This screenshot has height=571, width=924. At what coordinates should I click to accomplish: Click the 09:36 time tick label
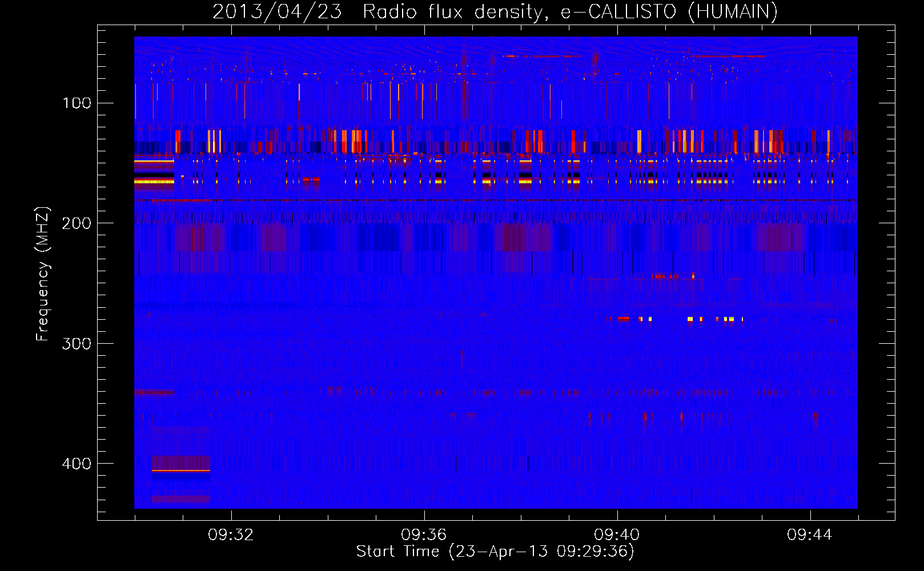click(424, 535)
